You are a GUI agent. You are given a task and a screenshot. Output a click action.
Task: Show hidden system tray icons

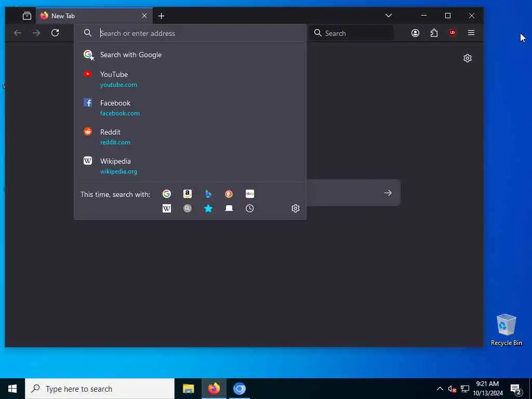click(x=440, y=389)
